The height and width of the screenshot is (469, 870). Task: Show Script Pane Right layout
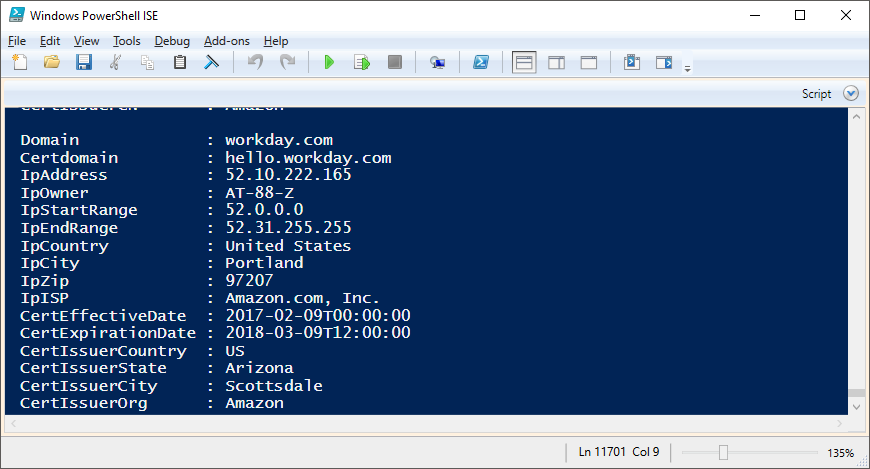[x=556, y=62]
